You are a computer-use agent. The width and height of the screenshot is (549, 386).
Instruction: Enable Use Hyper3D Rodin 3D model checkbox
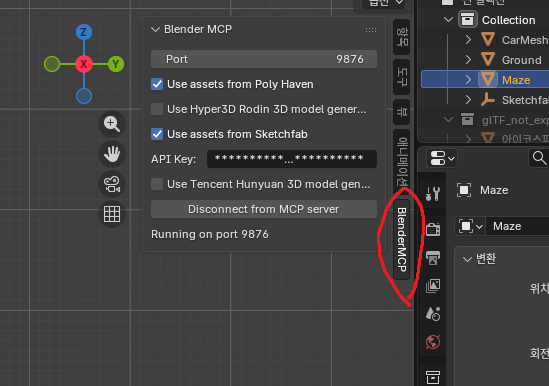tap(157, 109)
